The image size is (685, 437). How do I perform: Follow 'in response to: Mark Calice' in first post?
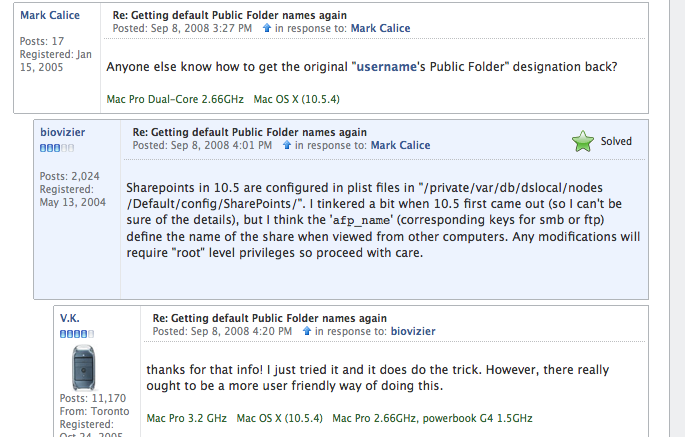[x=381, y=28]
